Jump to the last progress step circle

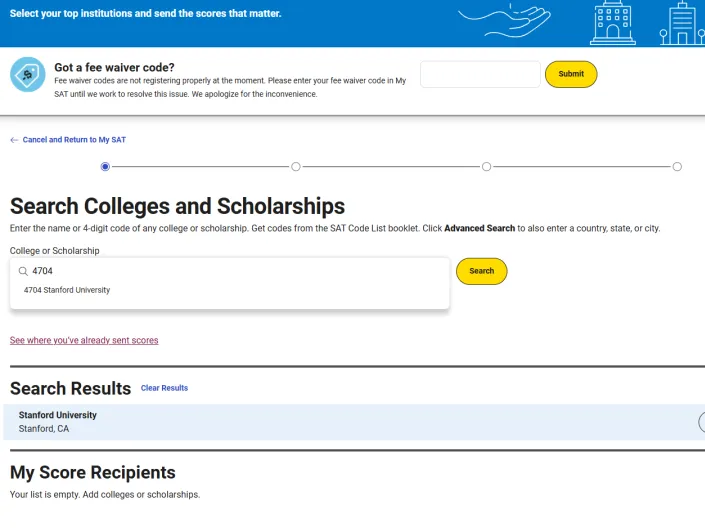tap(677, 167)
